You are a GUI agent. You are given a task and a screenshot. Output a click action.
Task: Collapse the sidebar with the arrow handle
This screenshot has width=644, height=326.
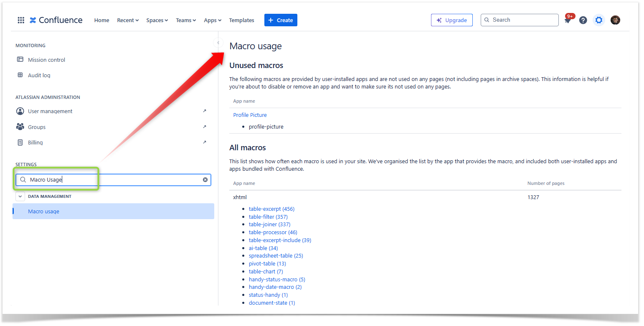218,43
